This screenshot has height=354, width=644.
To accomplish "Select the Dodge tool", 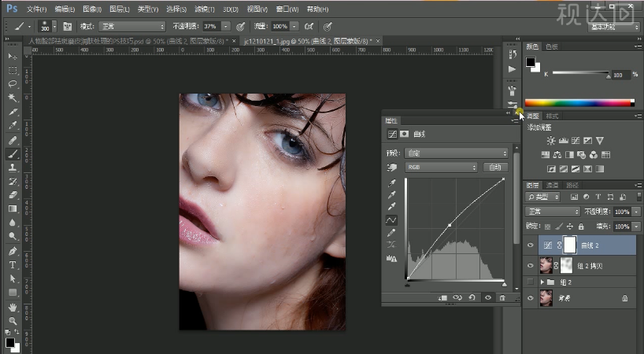I will point(13,236).
